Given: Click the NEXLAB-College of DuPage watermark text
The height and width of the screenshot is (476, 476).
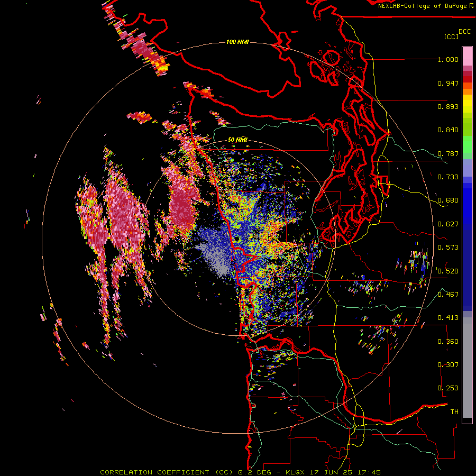Looking at the screenshot, I should [x=422, y=6].
